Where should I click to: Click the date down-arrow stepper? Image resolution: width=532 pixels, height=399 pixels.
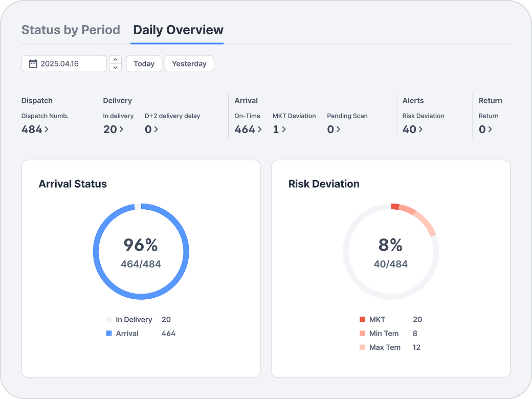coord(116,68)
